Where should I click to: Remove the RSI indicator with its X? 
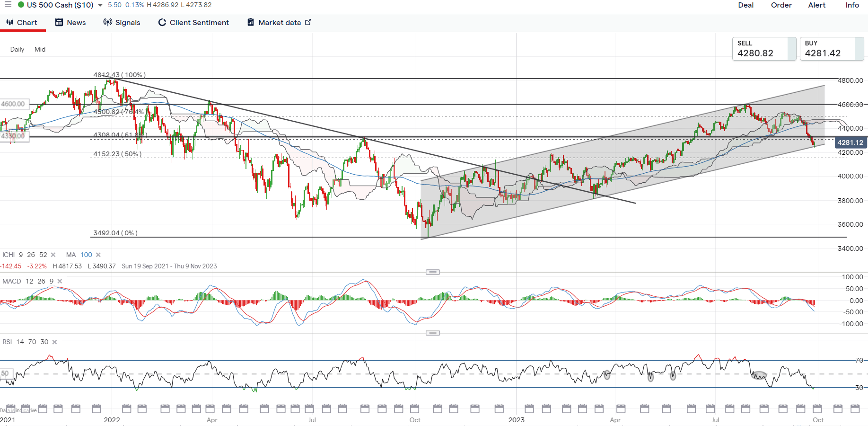click(54, 342)
